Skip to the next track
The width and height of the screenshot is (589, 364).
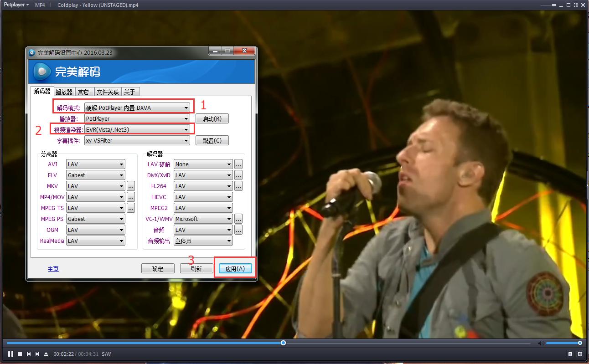click(x=37, y=354)
